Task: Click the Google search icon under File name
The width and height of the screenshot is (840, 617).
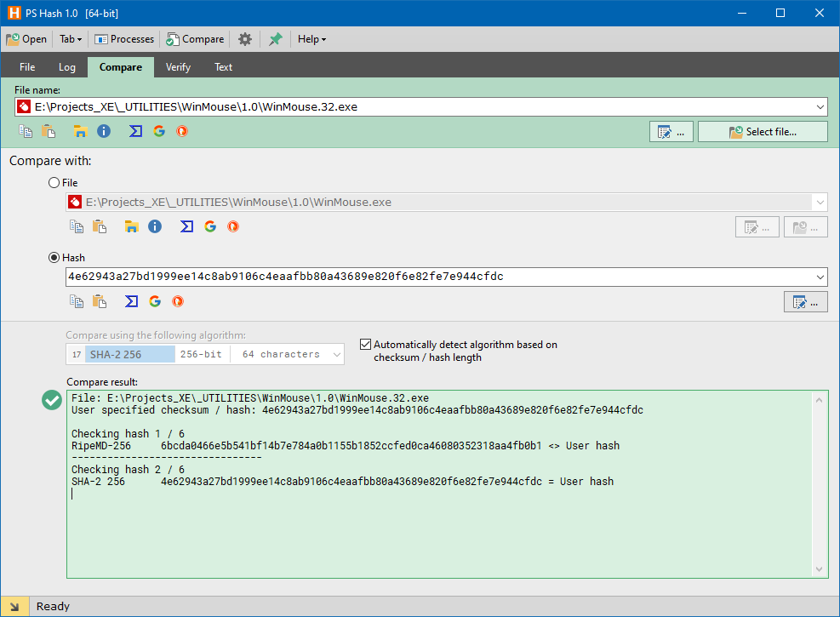Action: point(158,131)
